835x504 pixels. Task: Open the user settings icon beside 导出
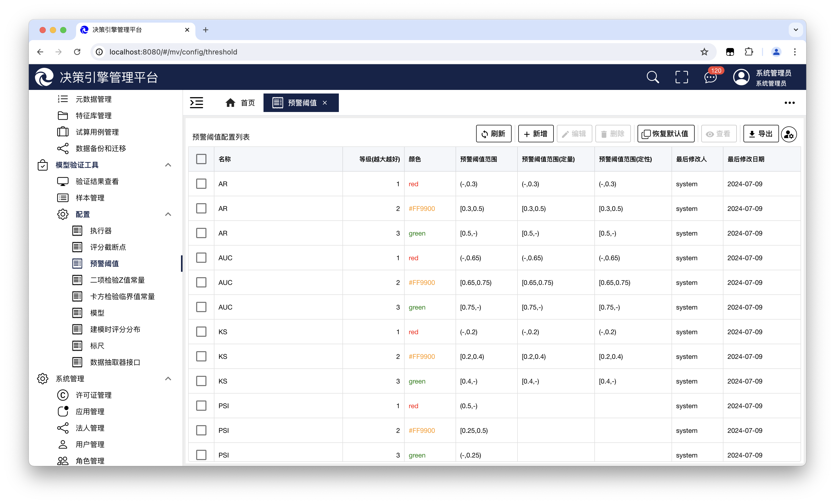(x=789, y=134)
